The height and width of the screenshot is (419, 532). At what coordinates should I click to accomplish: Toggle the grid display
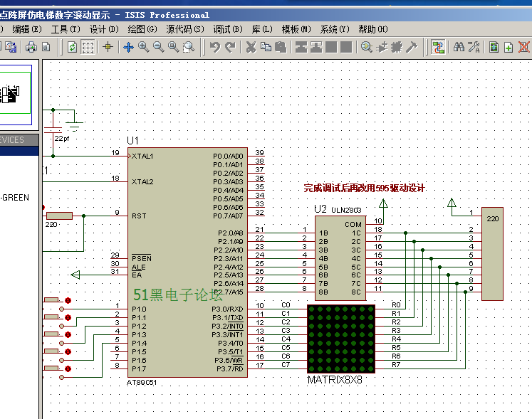pos(88,47)
